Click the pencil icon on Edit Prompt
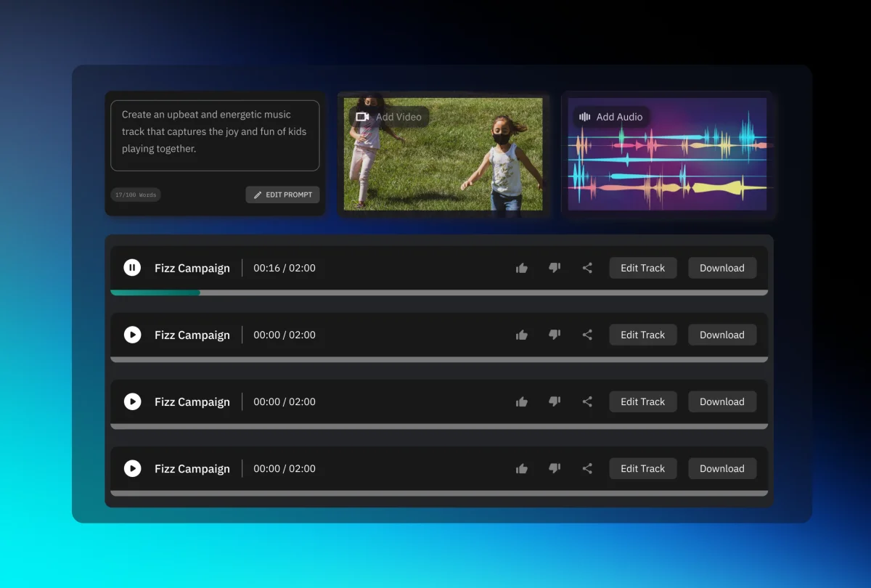 tap(258, 195)
